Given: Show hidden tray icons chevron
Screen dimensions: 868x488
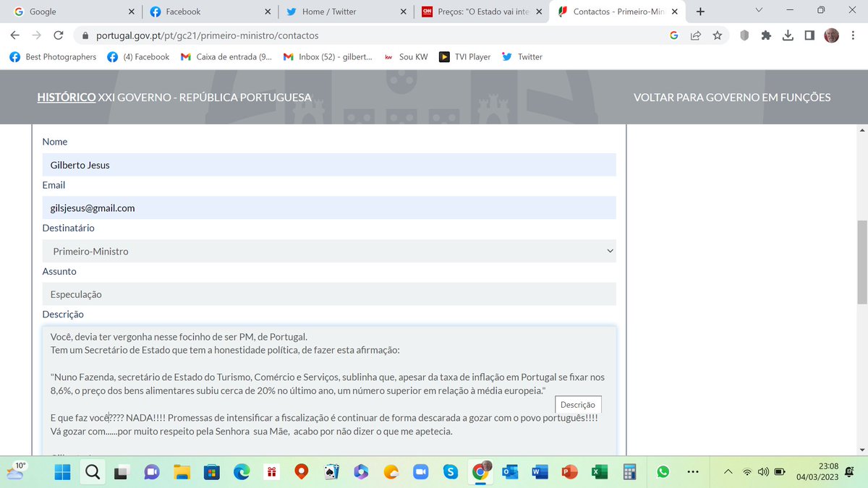Looking at the screenshot, I should coord(728,472).
